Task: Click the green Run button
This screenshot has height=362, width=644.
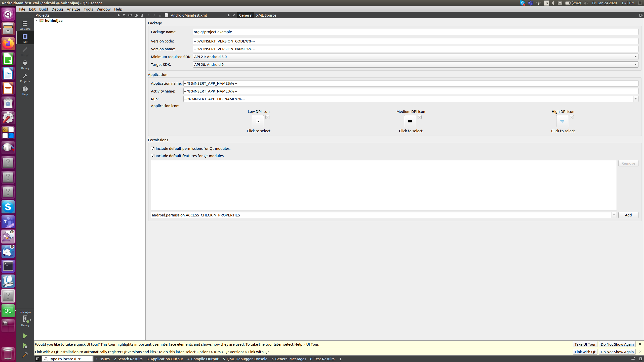Action: click(x=25, y=336)
